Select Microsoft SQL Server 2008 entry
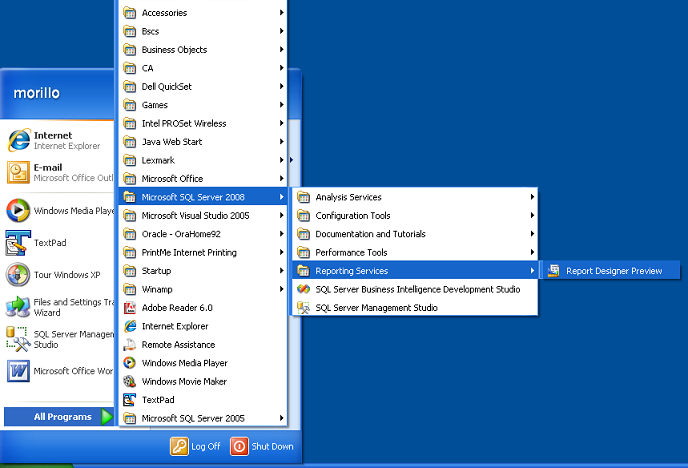 click(x=203, y=197)
